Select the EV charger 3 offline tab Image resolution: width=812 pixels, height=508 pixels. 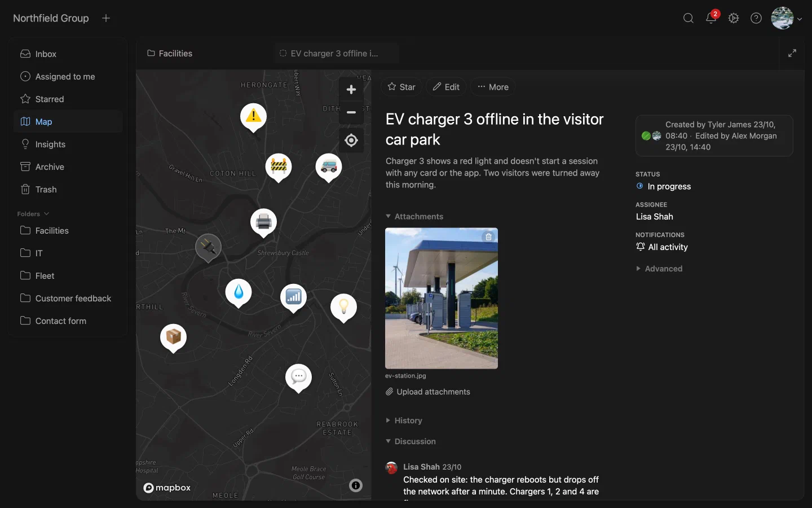coord(337,54)
